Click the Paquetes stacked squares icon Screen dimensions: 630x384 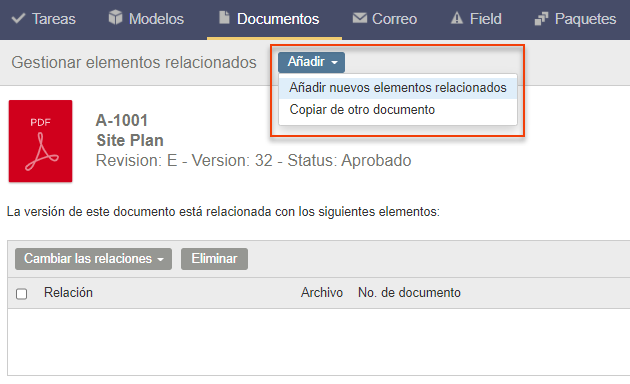541,18
